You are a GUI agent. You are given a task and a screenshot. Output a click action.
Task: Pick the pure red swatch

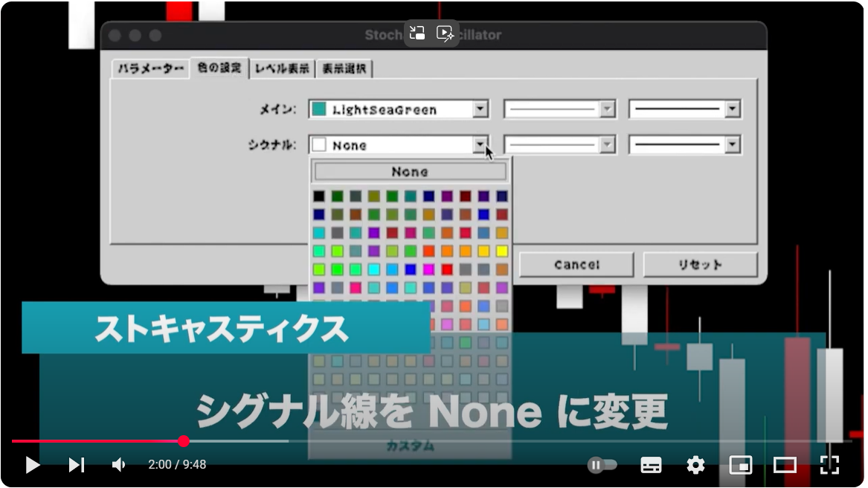(x=447, y=269)
